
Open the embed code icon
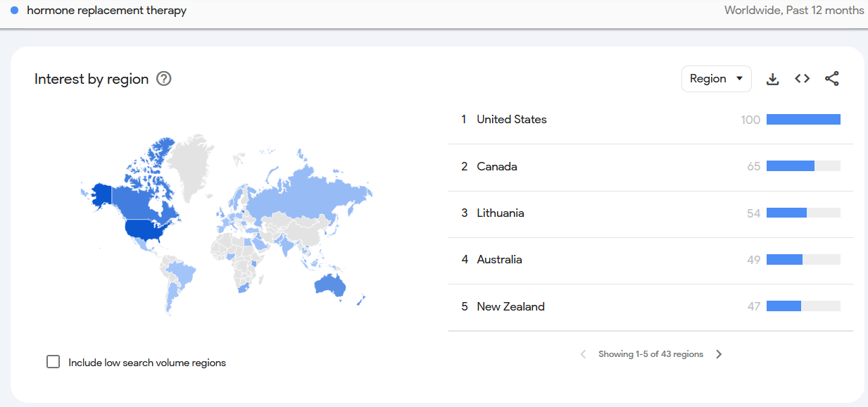click(x=802, y=79)
